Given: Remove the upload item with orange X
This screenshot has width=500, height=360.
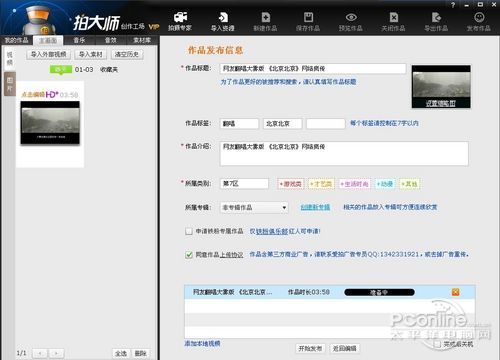Looking at the screenshot, I should (x=456, y=292).
